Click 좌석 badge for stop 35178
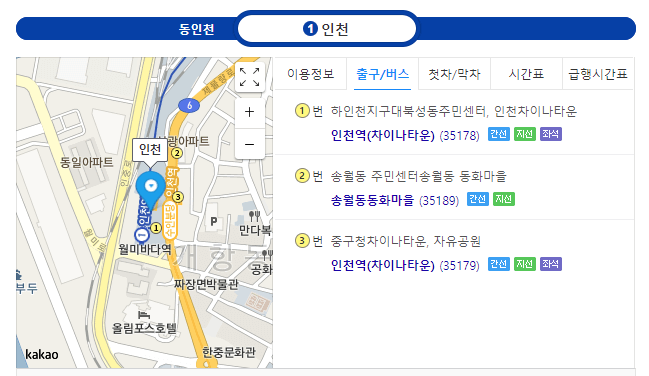The height and width of the screenshot is (376, 649). pyautogui.click(x=550, y=134)
